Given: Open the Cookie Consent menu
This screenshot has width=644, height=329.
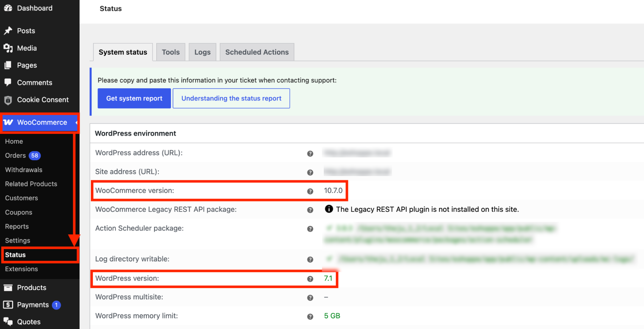Looking at the screenshot, I should (x=43, y=100).
